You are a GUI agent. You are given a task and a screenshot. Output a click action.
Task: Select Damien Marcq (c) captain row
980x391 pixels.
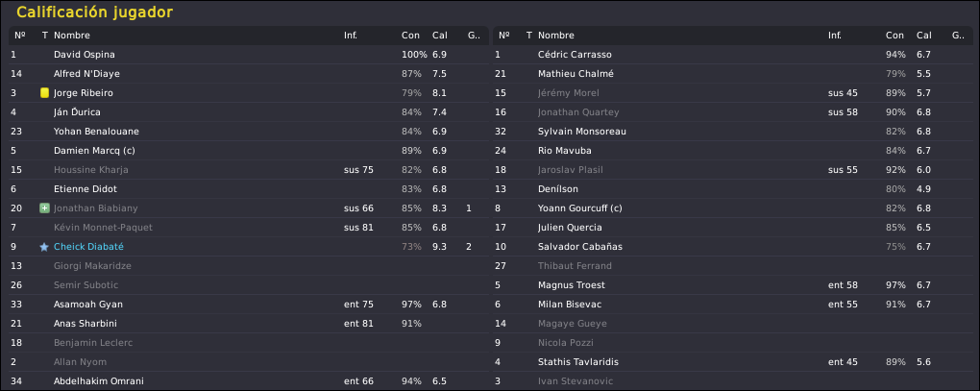pos(248,151)
